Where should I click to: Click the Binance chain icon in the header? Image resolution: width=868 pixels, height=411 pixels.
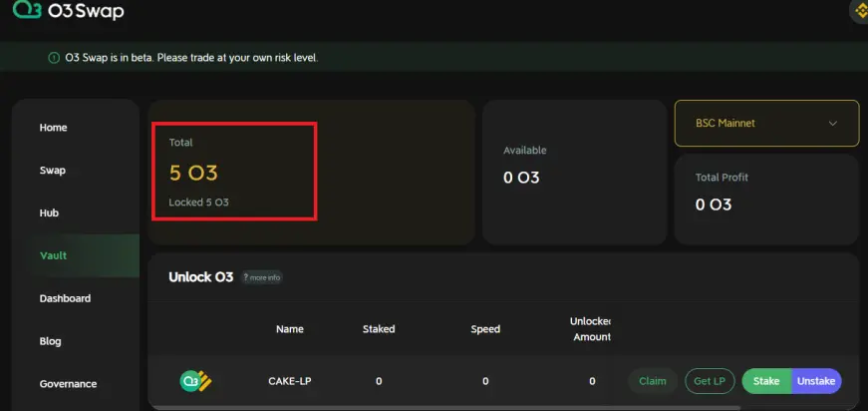(860, 11)
